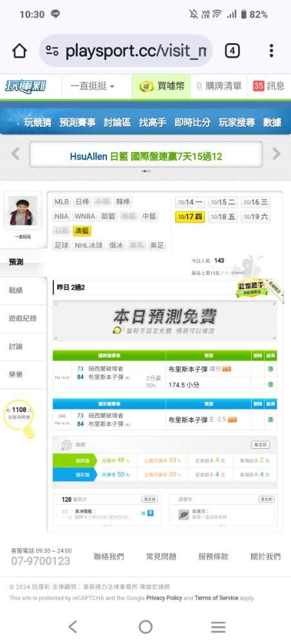The height and width of the screenshot is (644, 291).
Task: Open 找高手 in the navigation bar
Action: [x=153, y=122]
